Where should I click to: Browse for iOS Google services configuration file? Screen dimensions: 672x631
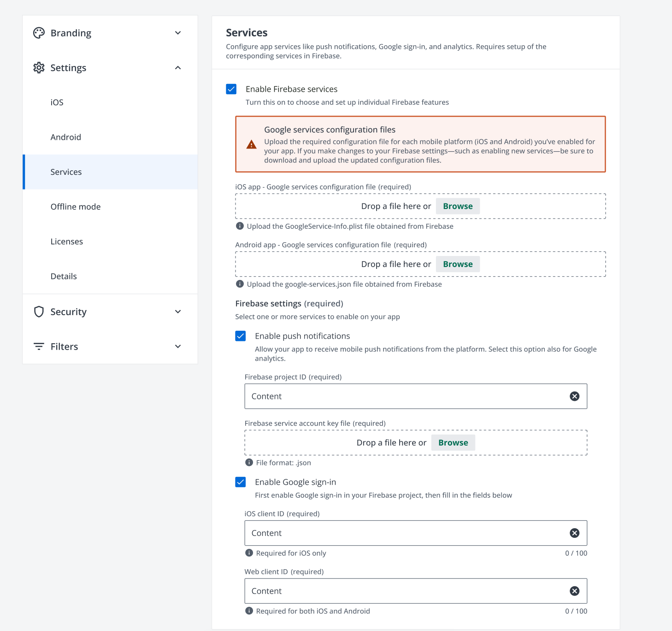[x=457, y=206]
